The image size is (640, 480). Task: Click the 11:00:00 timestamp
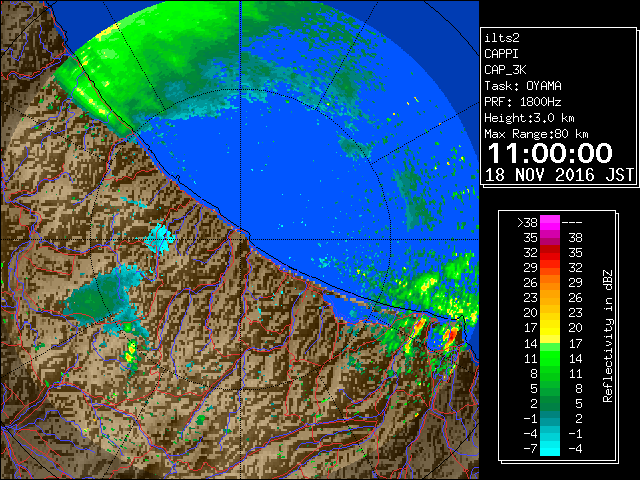tap(550, 153)
